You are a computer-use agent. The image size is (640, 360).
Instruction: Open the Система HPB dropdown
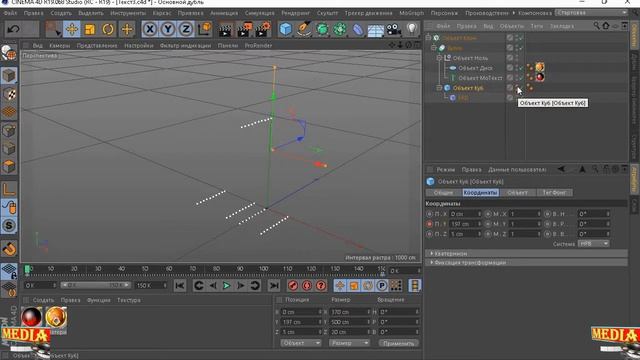pos(593,244)
